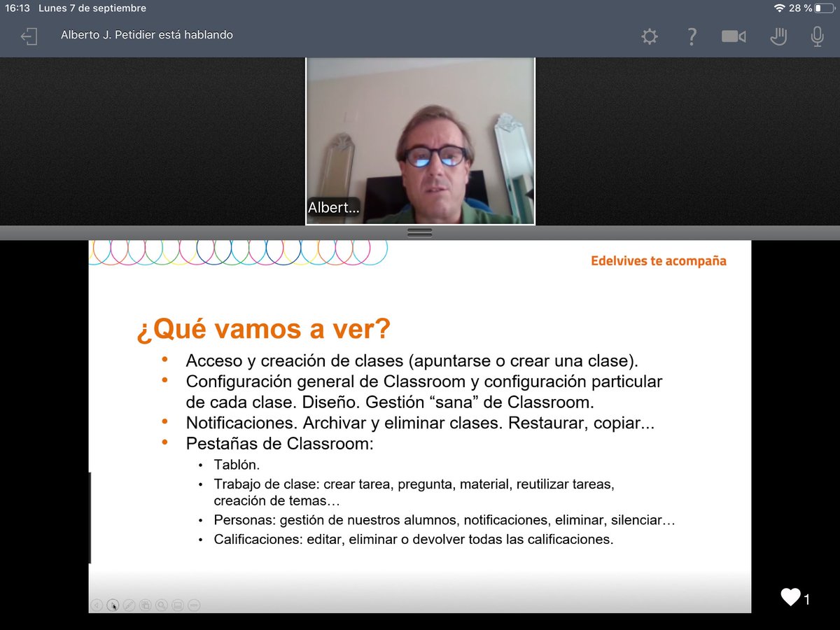
Task: Click the stamp tool in the annotation toolbar
Action: pos(145,605)
